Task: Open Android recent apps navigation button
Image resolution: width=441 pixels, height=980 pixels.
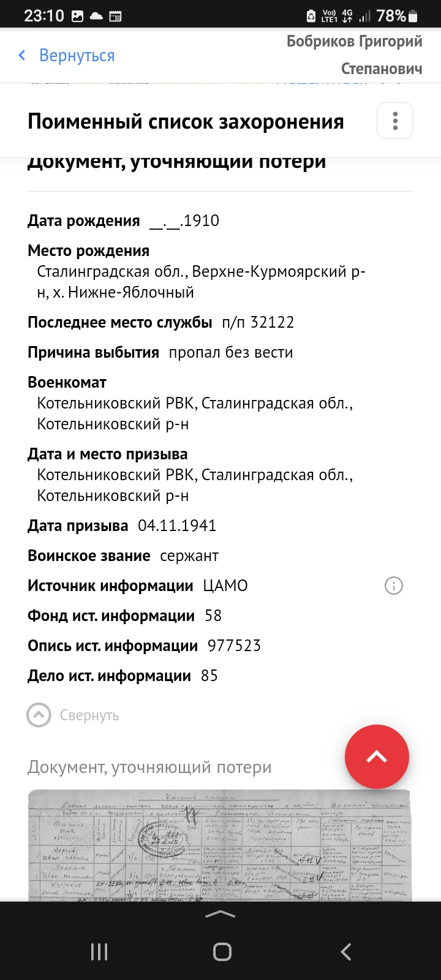Action: (x=99, y=952)
